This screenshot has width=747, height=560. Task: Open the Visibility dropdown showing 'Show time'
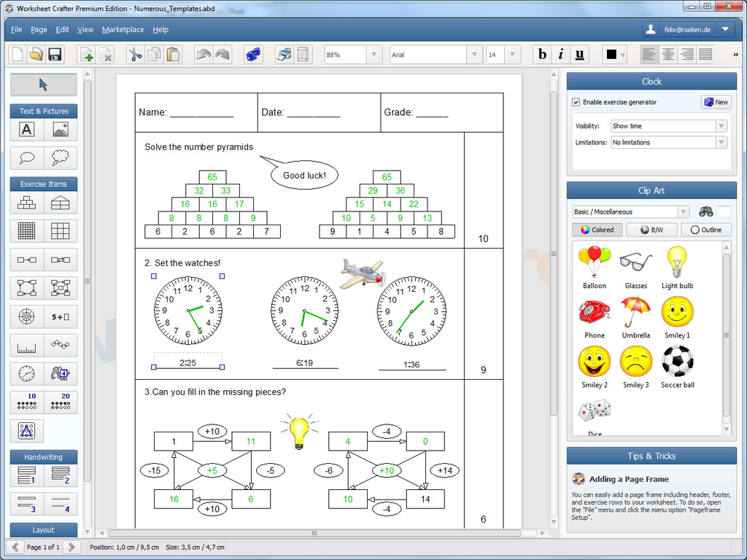tap(722, 125)
